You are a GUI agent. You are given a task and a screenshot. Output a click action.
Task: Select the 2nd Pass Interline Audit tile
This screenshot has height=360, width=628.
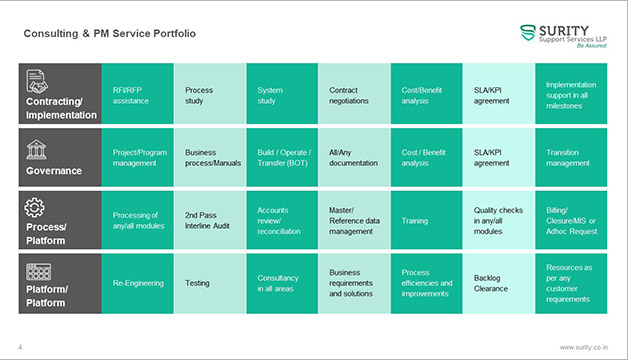click(x=210, y=220)
